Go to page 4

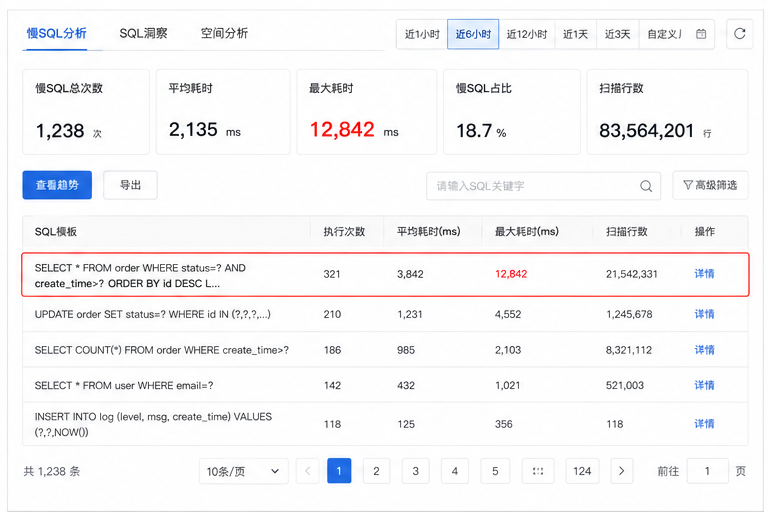pyautogui.click(x=455, y=471)
